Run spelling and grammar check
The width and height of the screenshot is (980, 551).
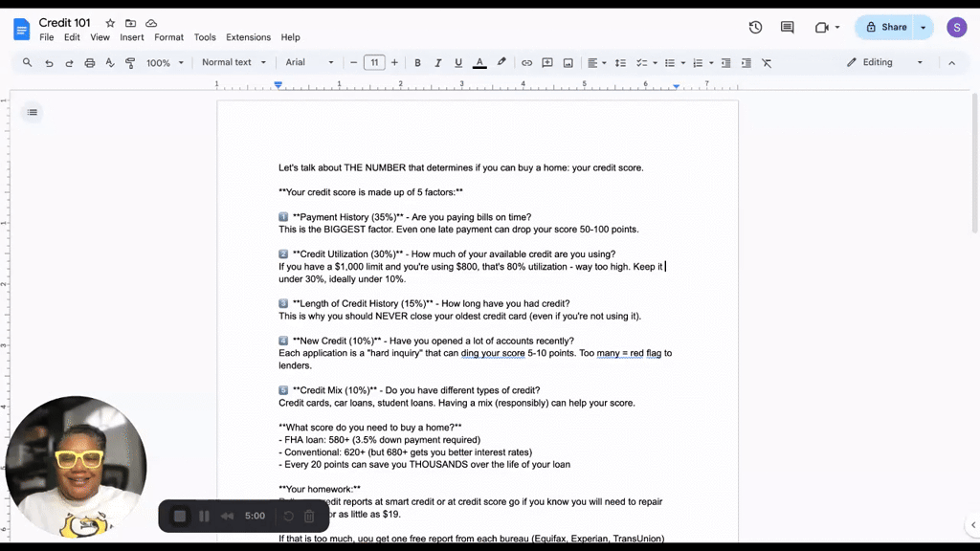coord(110,62)
